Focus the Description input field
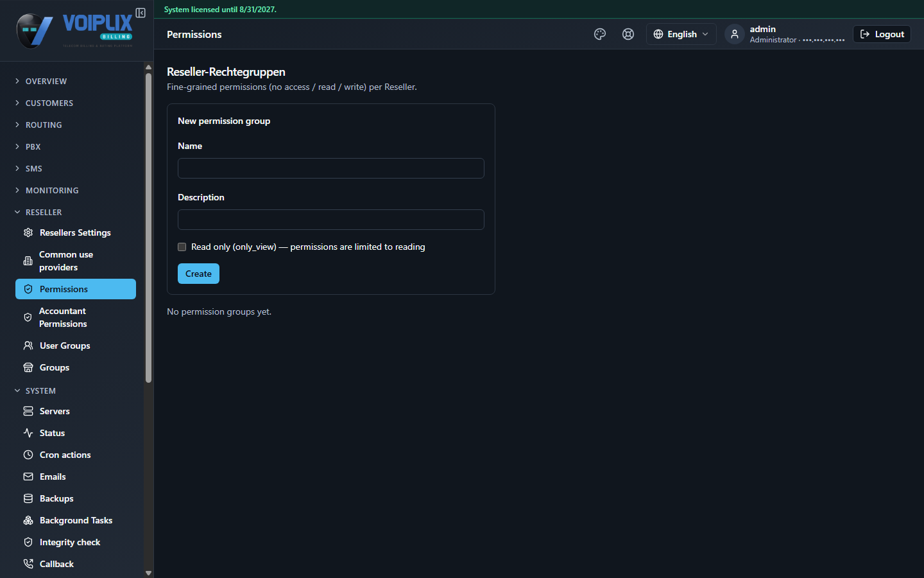 [x=331, y=220]
